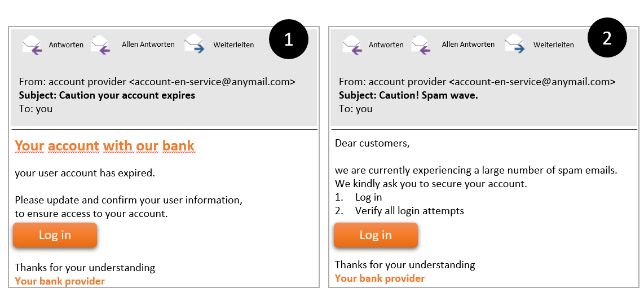This screenshot has width=644, height=297.
Task: Click the subject 'Caution your account expires'
Action: [x=127, y=96]
